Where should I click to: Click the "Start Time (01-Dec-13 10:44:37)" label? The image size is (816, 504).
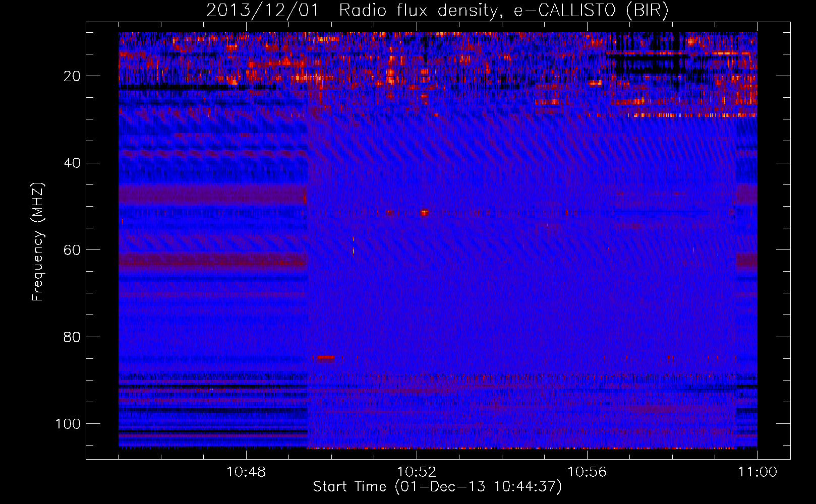437,487
